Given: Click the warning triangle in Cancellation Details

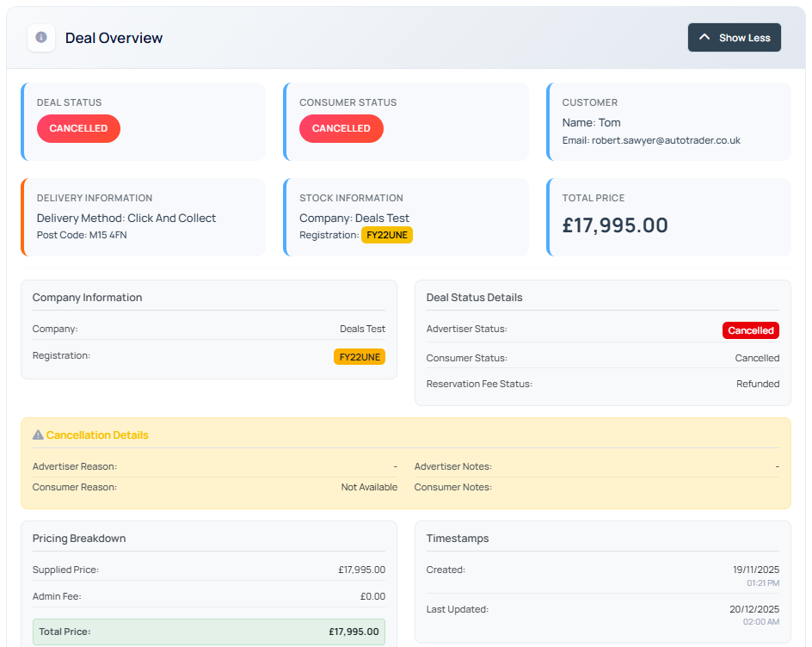Looking at the screenshot, I should (x=38, y=435).
